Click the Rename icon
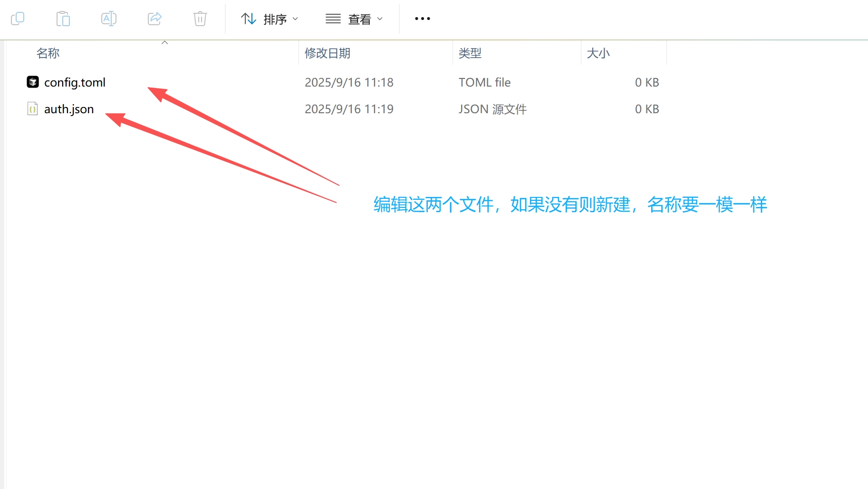 tap(108, 19)
